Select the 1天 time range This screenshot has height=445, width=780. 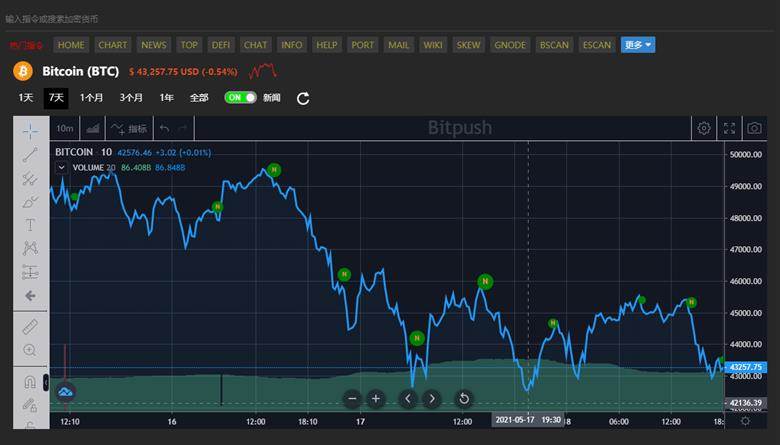(26, 98)
